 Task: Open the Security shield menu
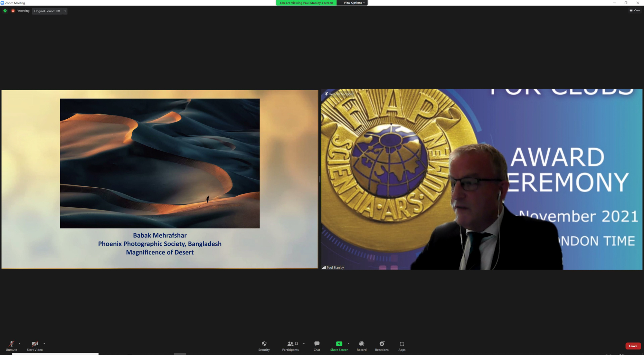click(264, 346)
